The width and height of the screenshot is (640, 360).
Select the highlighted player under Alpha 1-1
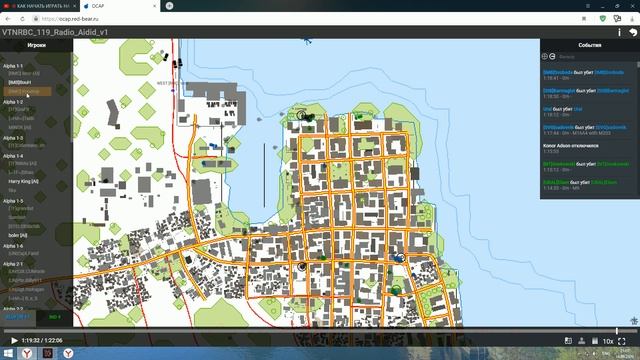27,91
